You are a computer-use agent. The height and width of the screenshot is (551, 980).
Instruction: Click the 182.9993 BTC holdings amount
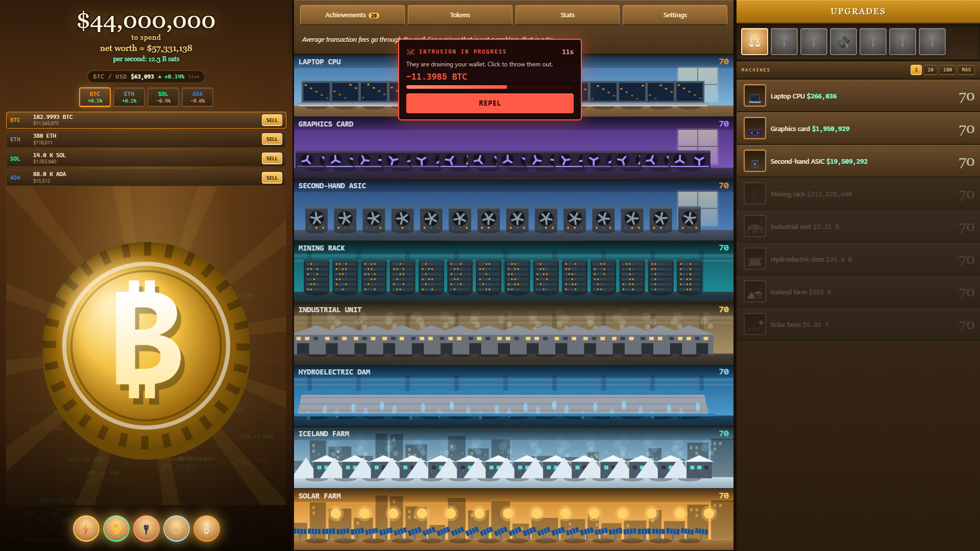pyautogui.click(x=53, y=117)
